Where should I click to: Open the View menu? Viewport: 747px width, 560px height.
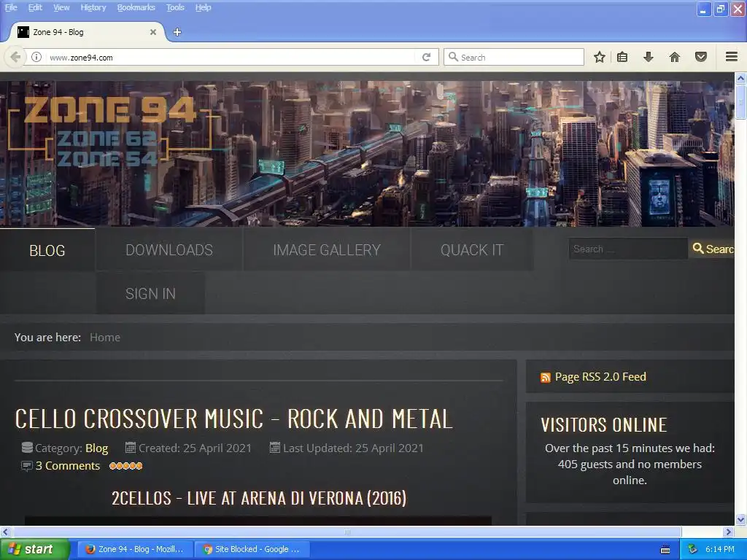click(61, 7)
